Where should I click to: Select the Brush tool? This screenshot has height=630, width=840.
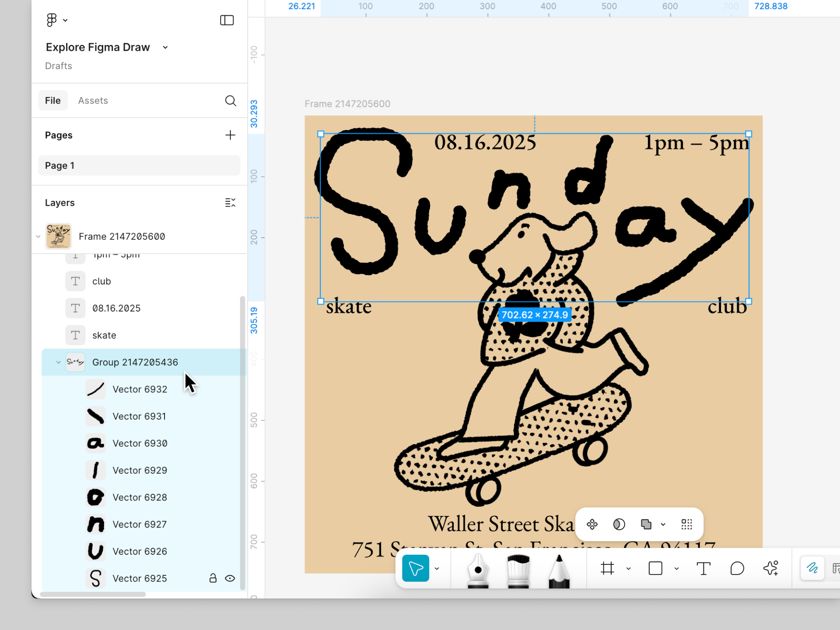coord(518,570)
